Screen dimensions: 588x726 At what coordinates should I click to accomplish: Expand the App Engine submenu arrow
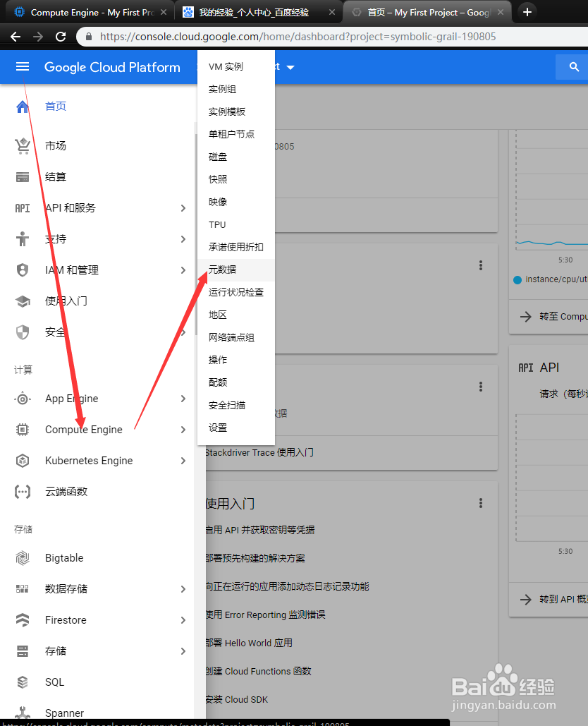[183, 399]
